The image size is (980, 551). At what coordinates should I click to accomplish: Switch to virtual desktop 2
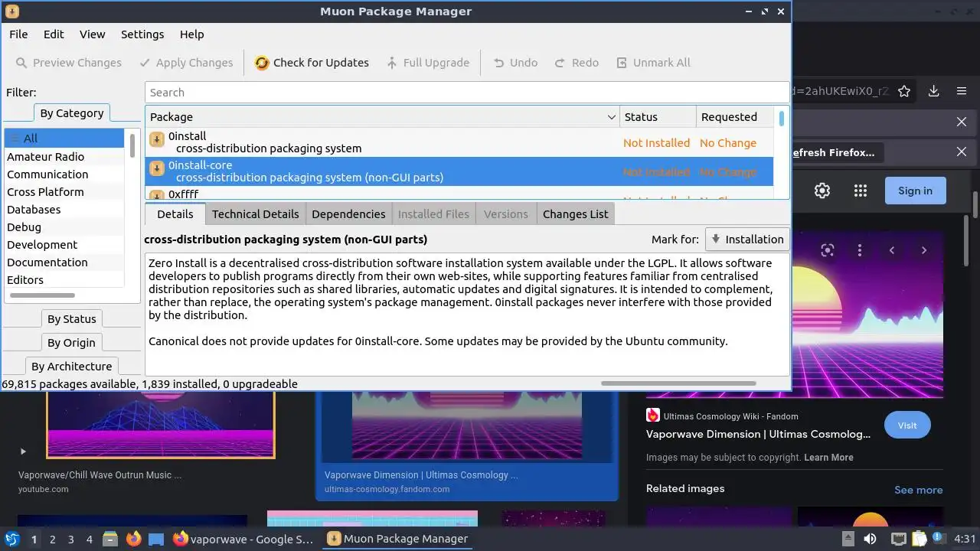coord(52,539)
